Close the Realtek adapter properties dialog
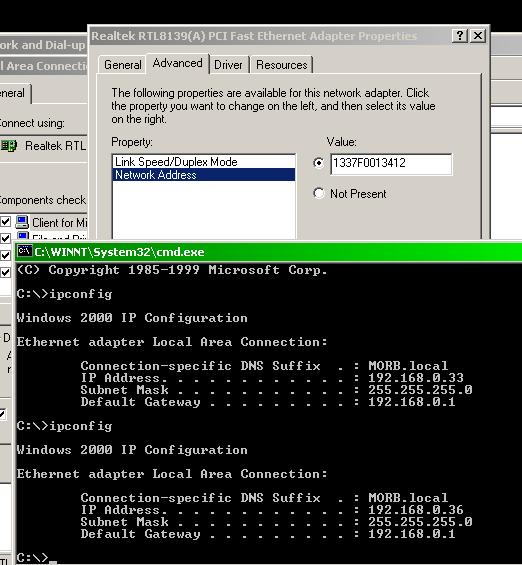The image size is (522, 565). pos(478,36)
